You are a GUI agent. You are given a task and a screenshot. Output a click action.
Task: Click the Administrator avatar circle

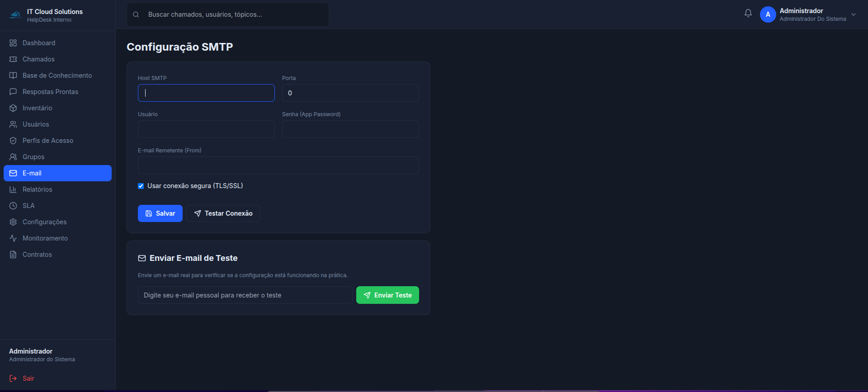coord(768,14)
